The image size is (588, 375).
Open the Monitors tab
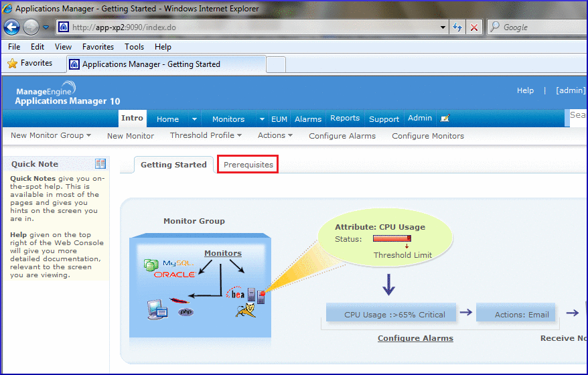click(x=228, y=119)
